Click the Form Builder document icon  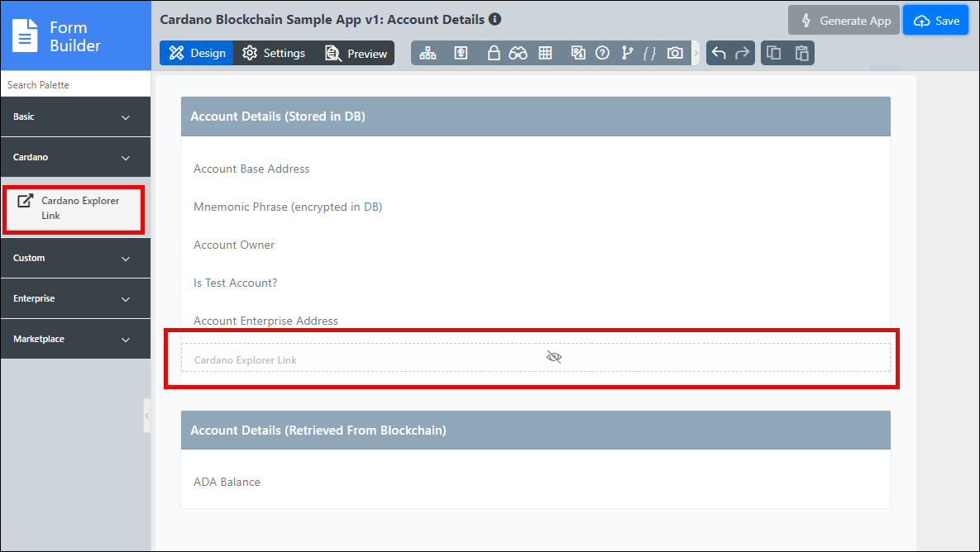25,36
